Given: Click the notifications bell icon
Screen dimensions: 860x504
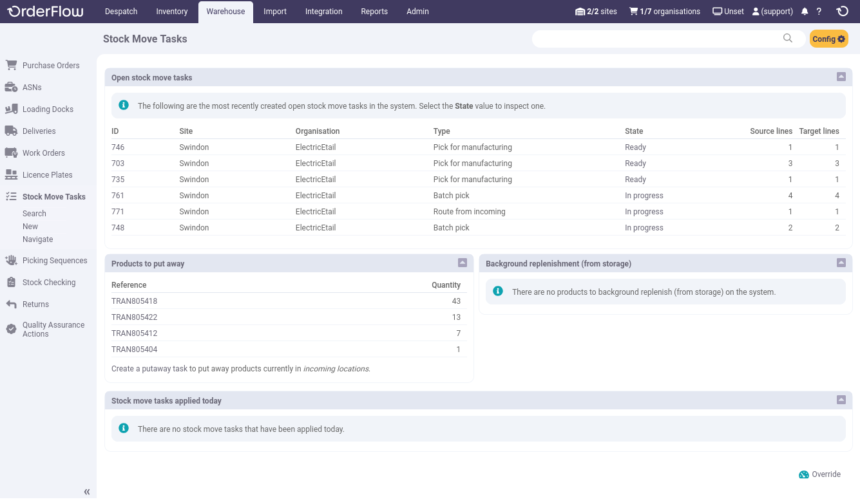Looking at the screenshot, I should point(804,11).
